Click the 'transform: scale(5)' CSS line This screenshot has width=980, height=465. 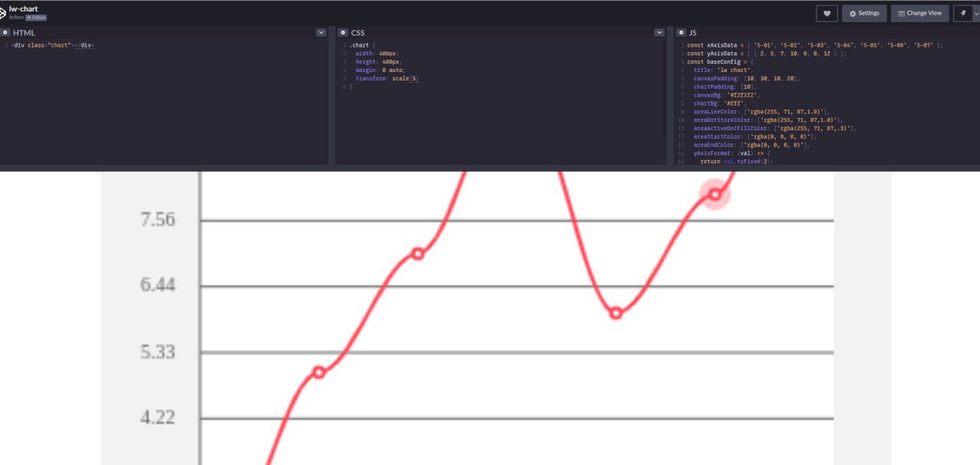(x=387, y=78)
